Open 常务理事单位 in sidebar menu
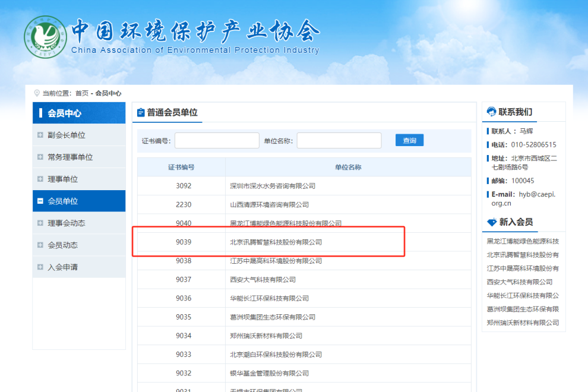Viewport: 588px width, 392px height. [79, 157]
